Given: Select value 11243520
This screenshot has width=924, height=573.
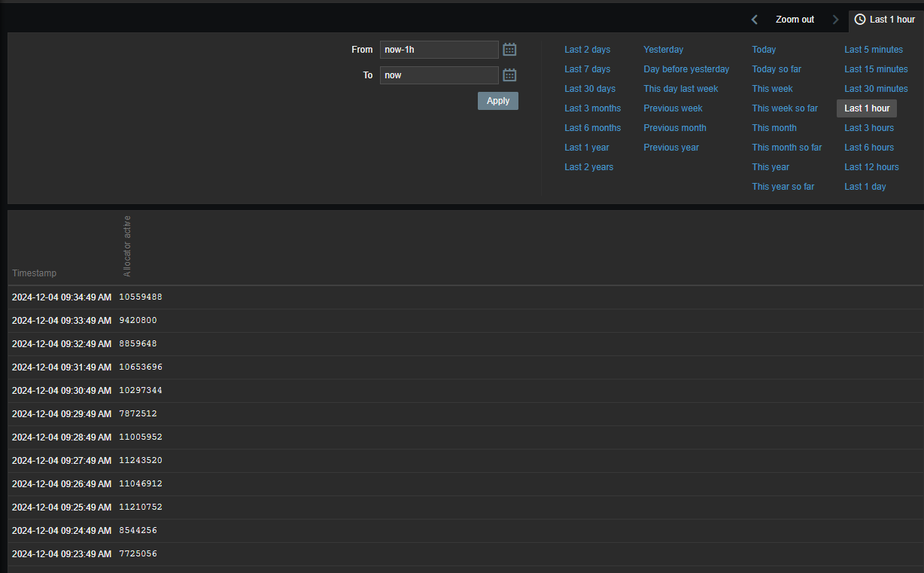Looking at the screenshot, I should [x=141, y=461].
